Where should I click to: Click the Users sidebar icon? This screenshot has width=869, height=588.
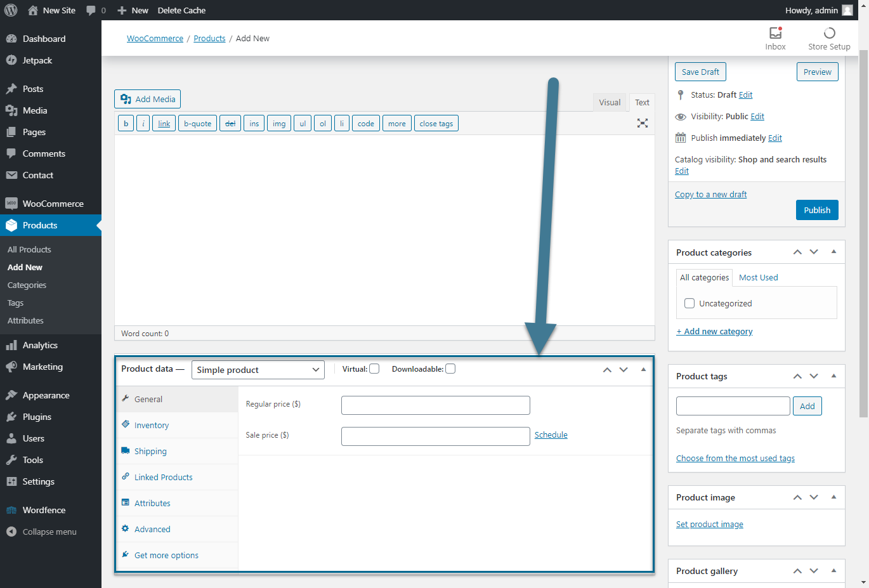[11, 438]
